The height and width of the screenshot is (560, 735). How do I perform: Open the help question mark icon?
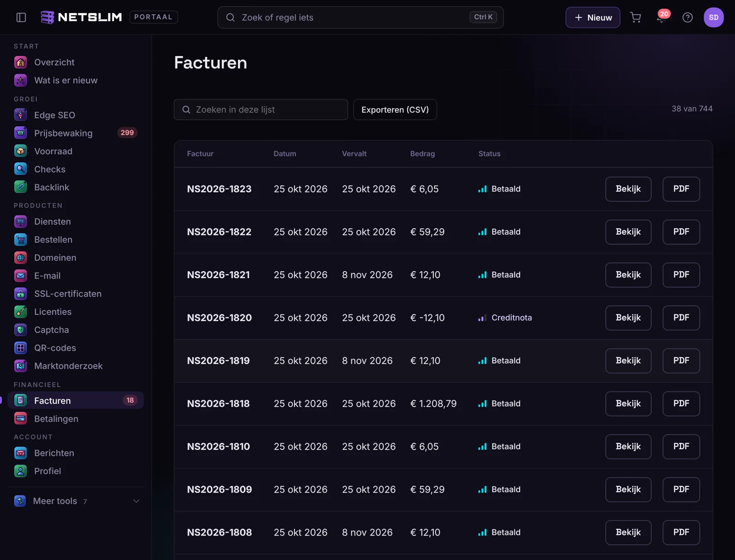[688, 17]
